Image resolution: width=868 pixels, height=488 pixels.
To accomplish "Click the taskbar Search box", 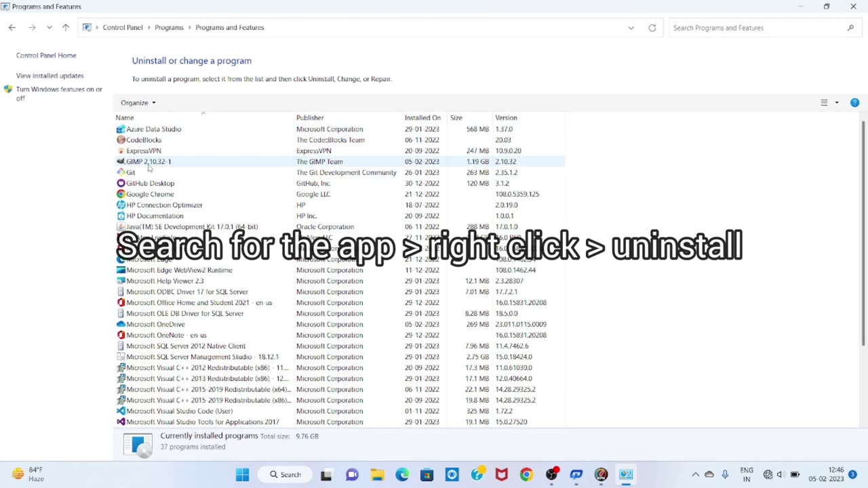I will pyautogui.click(x=285, y=474).
